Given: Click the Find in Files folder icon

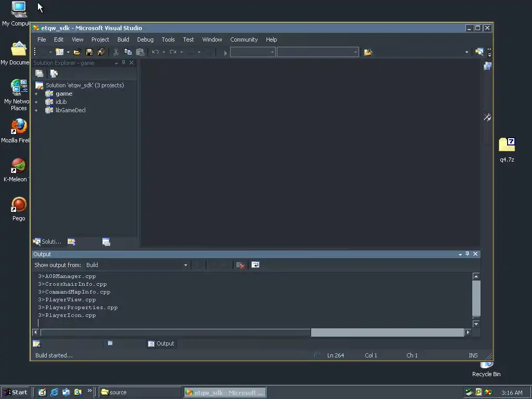Looking at the screenshot, I should 368,52.
